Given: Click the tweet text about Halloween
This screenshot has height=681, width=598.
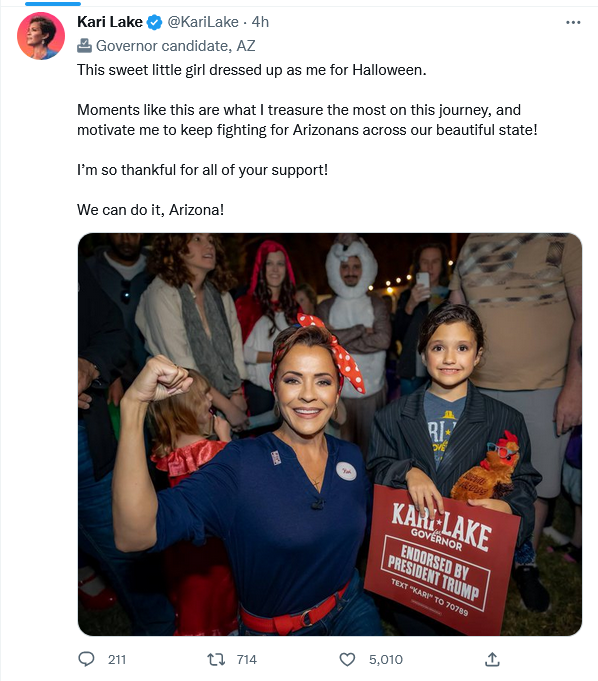Looking at the screenshot, I should click(x=251, y=70).
